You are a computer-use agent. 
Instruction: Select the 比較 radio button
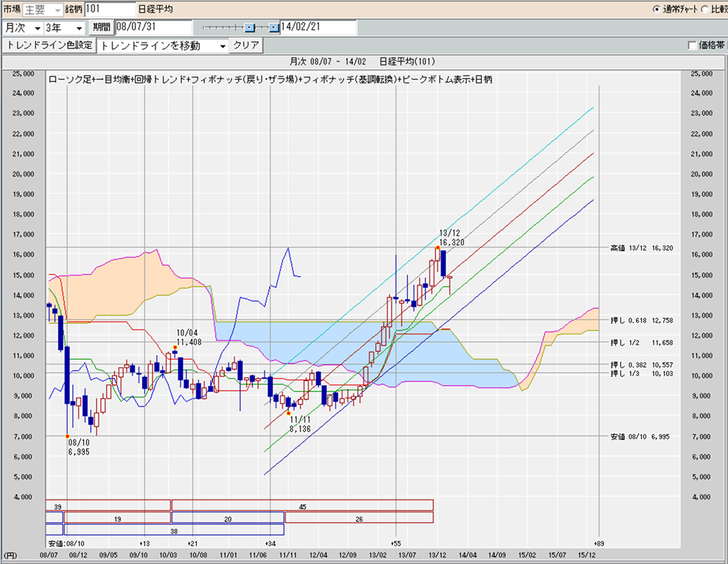(704, 9)
